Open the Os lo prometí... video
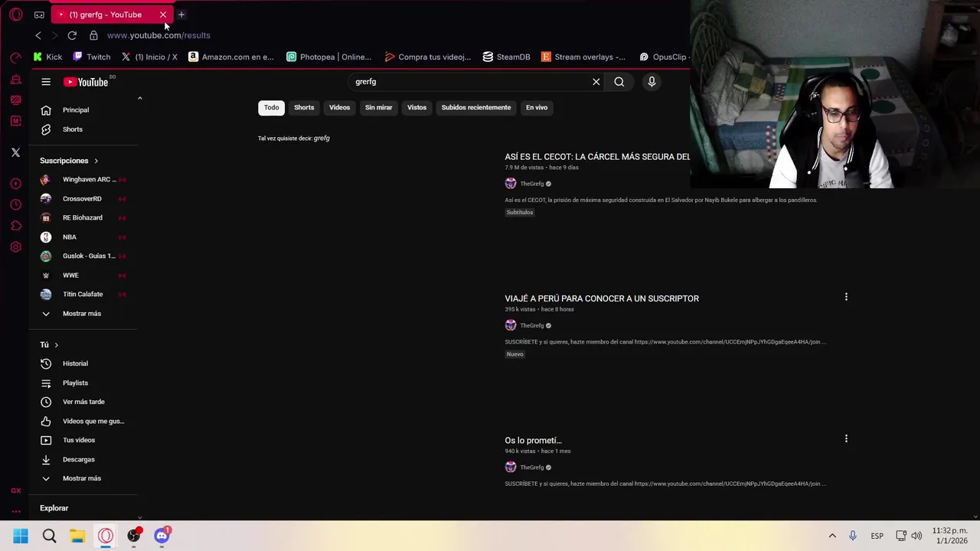This screenshot has width=980, height=551. click(533, 440)
